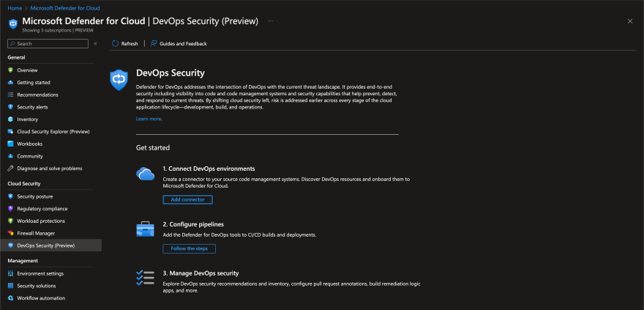Viewport: 644px width, 310px height.
Task: Click the Security solutions grid icon
Action: 11,286
